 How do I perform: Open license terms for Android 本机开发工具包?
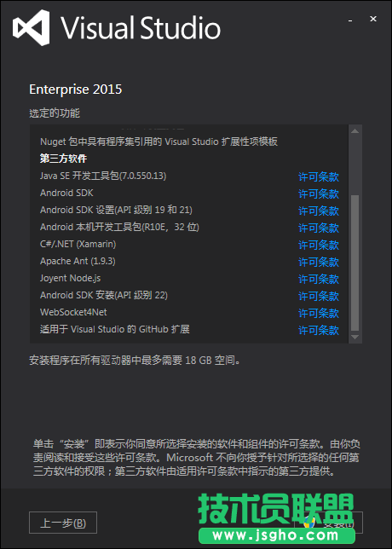(x=319, y=228)
